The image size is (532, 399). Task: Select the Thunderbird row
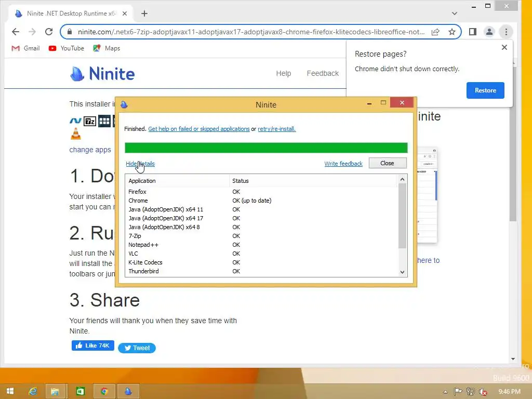pos(262,271)
